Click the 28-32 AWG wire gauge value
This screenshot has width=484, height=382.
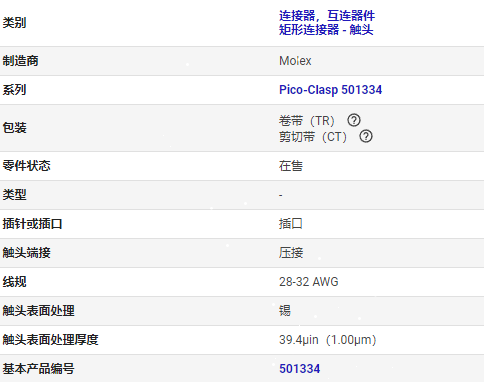[308, 282]
